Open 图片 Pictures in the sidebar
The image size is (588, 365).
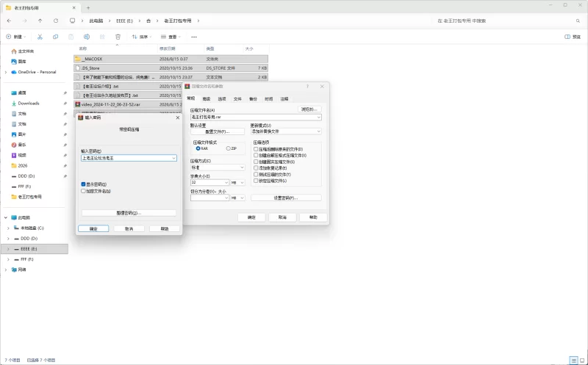[19, 134]
